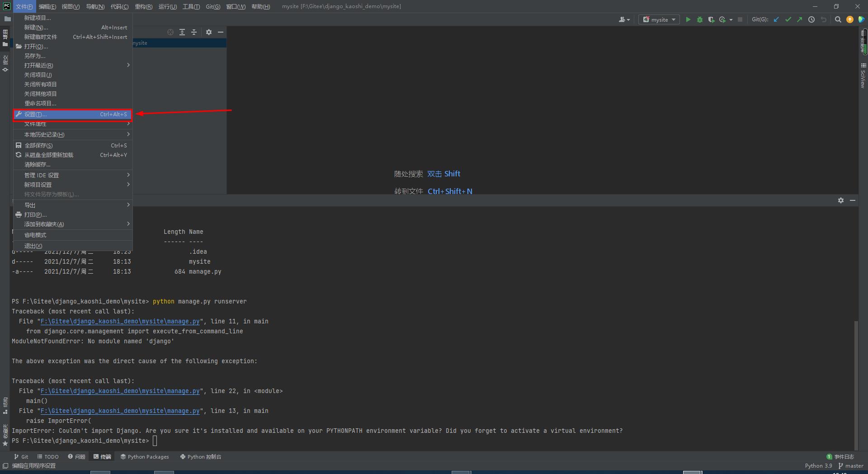Click the orange IDE update icon
The width and height of the screenshot is (868, 474).
[850, 19]
